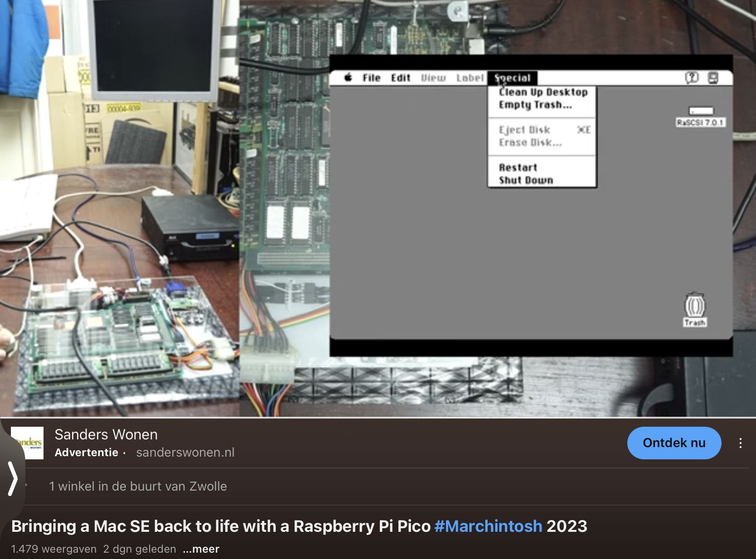Open the Label menu
The image size is (756, 559).
tap(470, 78)
